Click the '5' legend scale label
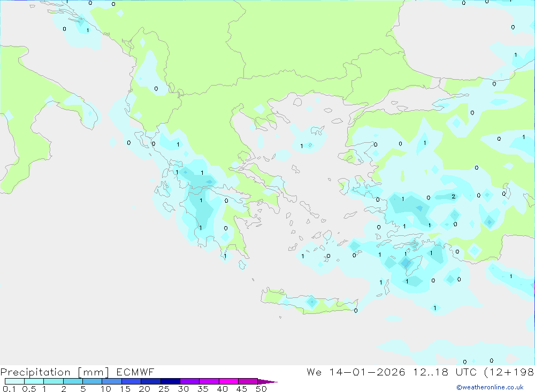 83,389
